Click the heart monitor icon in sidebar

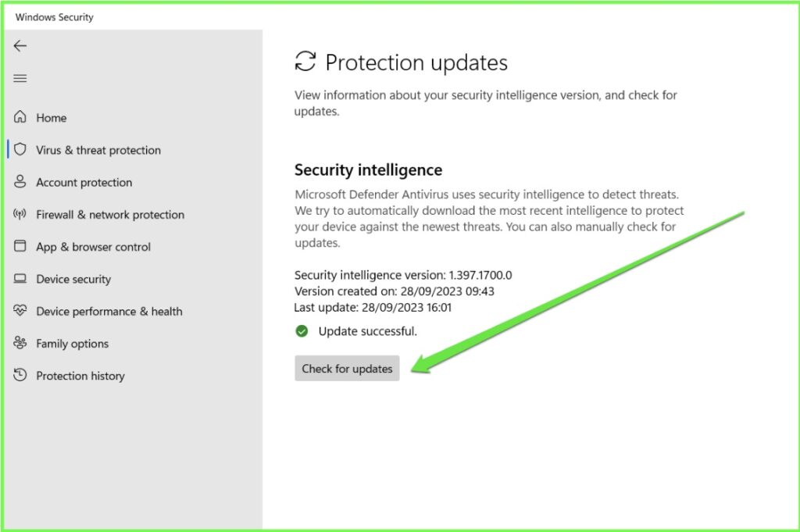[x=19, y=311]
